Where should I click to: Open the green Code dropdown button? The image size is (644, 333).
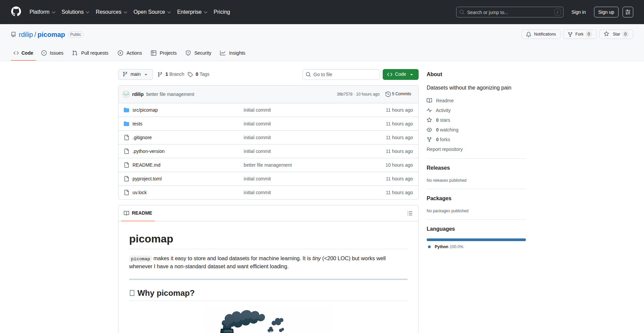400,74
